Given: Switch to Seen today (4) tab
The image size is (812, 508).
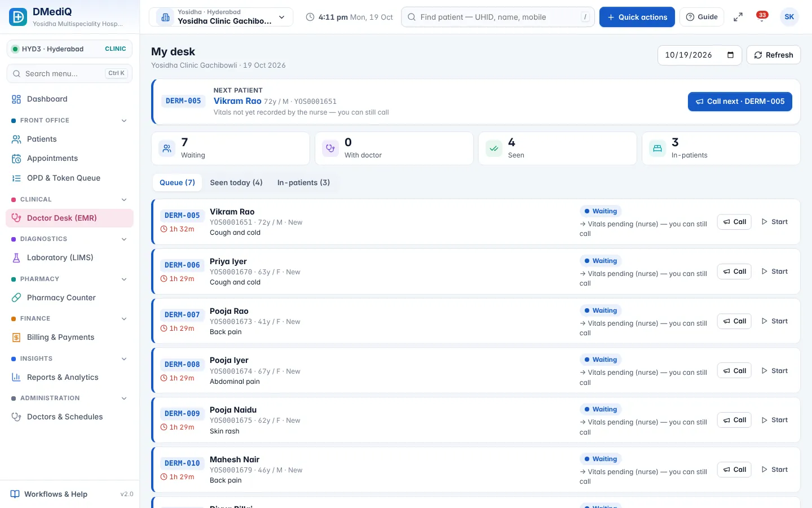Looking at the screenshot, I should [x=236, y=183].
